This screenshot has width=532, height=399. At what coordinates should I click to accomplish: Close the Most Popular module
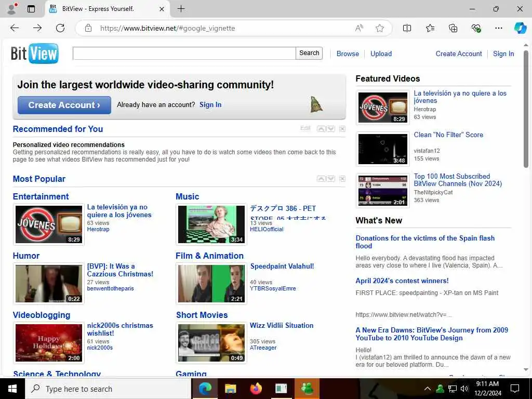pyautogui.click(x=342, y=179)
